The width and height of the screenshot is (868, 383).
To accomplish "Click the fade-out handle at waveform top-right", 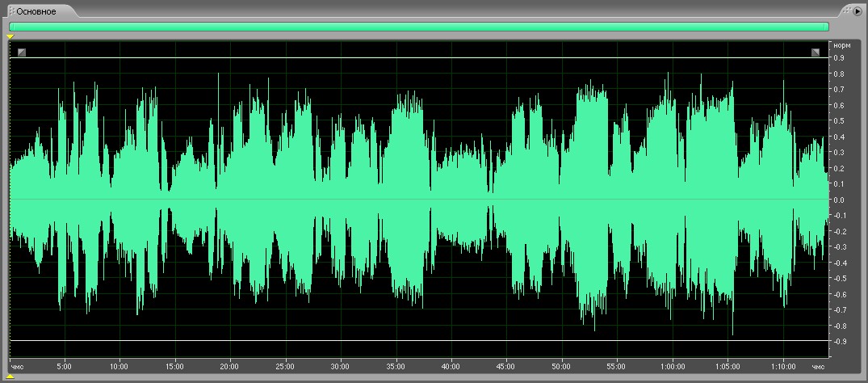I will pyautogui.click(x=816, y=53).
